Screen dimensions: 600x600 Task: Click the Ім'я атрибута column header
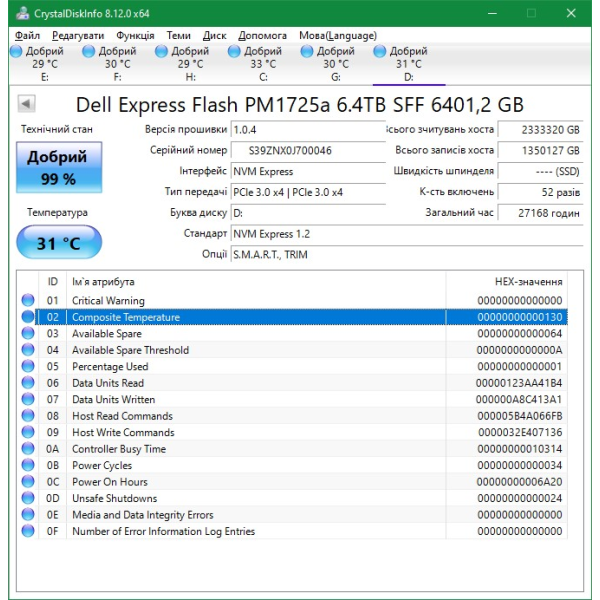pyautogui.click(x=256, y=282)
